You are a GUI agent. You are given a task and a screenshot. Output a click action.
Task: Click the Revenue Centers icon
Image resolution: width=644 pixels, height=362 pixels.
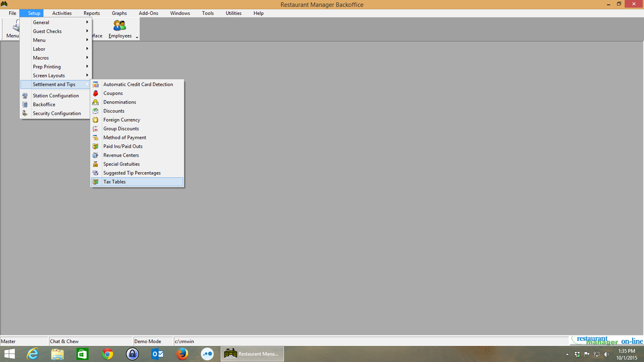tap(96, 155)
